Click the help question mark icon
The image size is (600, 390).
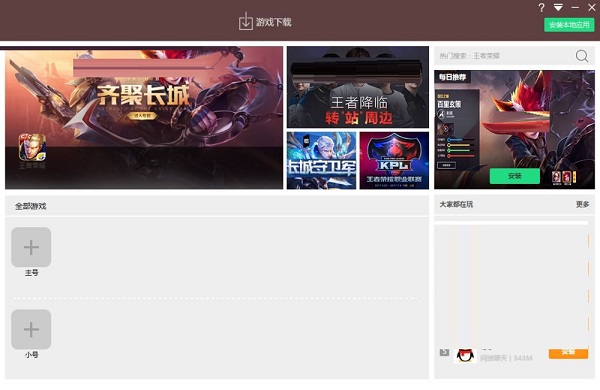pyautogui.click(x=541, y=8)
